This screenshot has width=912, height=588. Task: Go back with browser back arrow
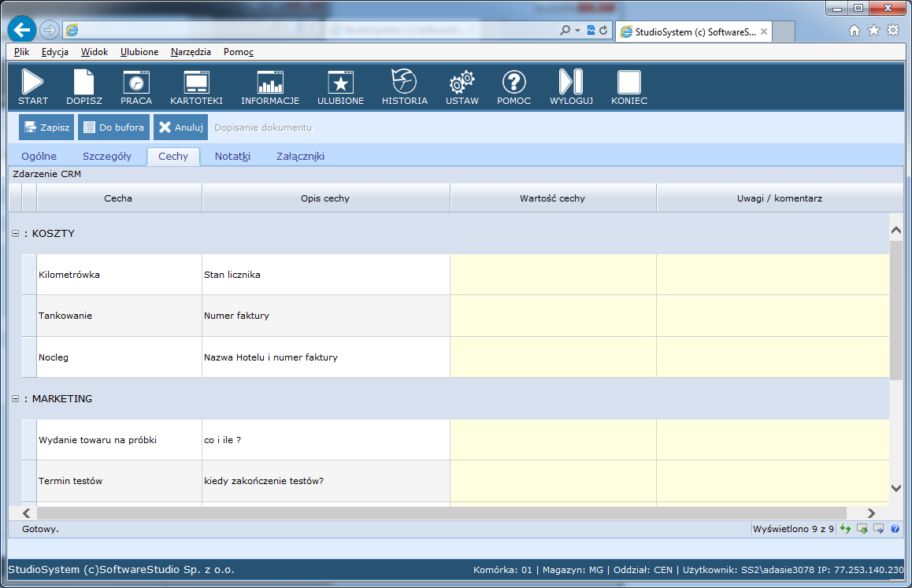click(x=22, y=30)
